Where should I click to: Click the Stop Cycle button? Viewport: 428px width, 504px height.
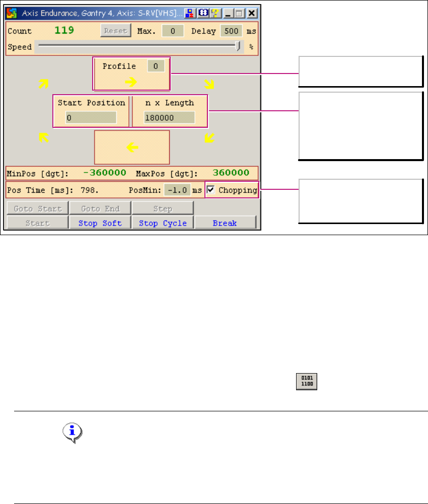coord(163,223)
